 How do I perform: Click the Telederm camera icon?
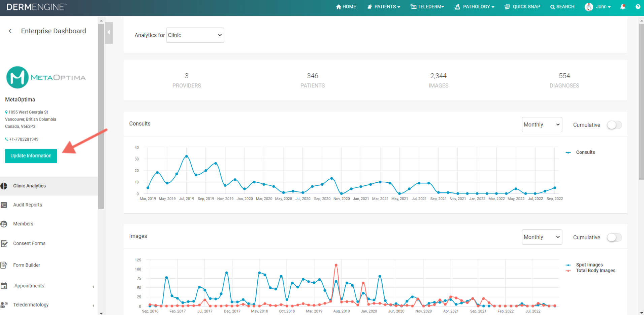[x=413, y=7]
